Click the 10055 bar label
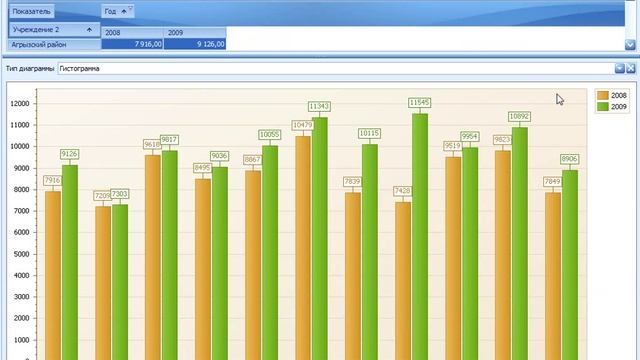 point(269,135)
